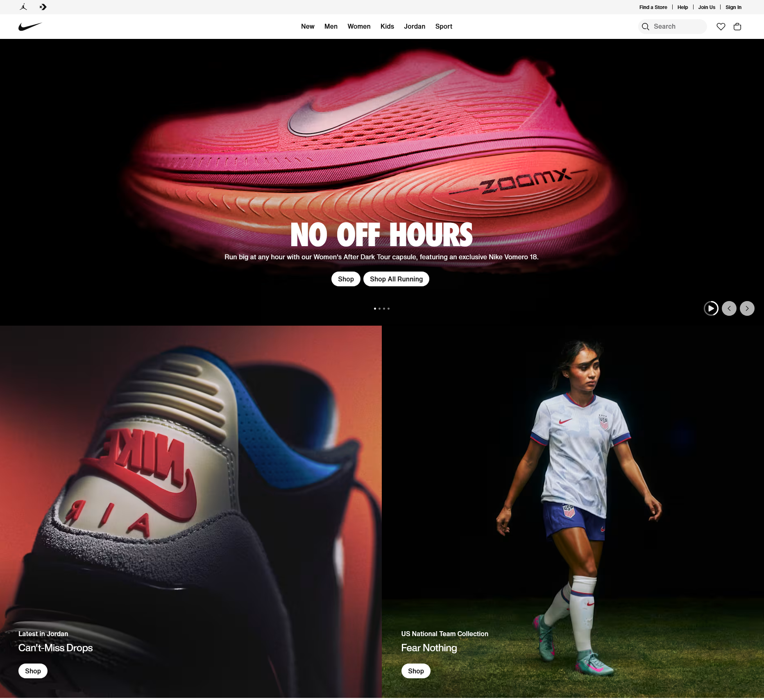The width and height of the screenshot is (764, 700).
Task: Go to the Nike swoosh home logo
Action: tap(30, 27)
